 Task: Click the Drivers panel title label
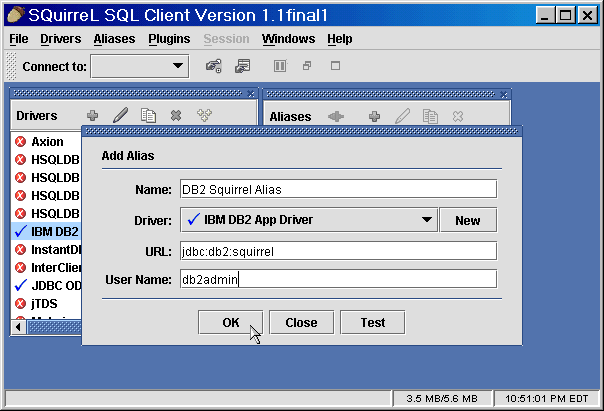click(x=37, y=116)
